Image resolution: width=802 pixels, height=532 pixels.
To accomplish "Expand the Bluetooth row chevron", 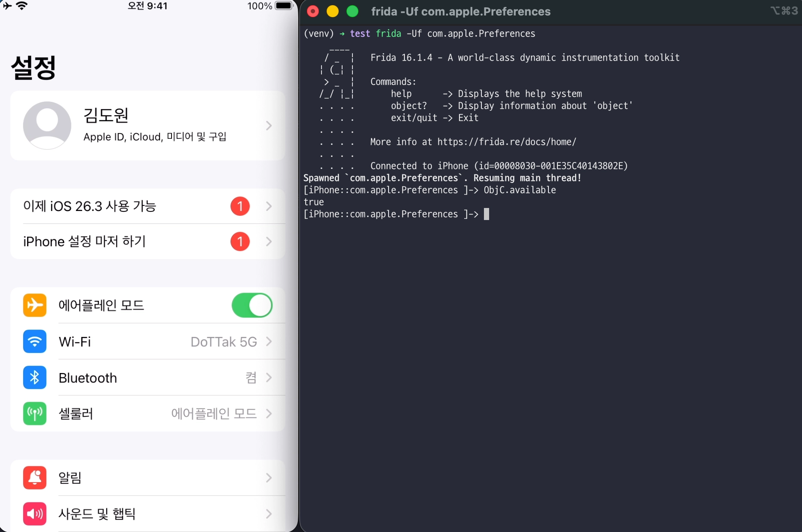I will [269, 377].
